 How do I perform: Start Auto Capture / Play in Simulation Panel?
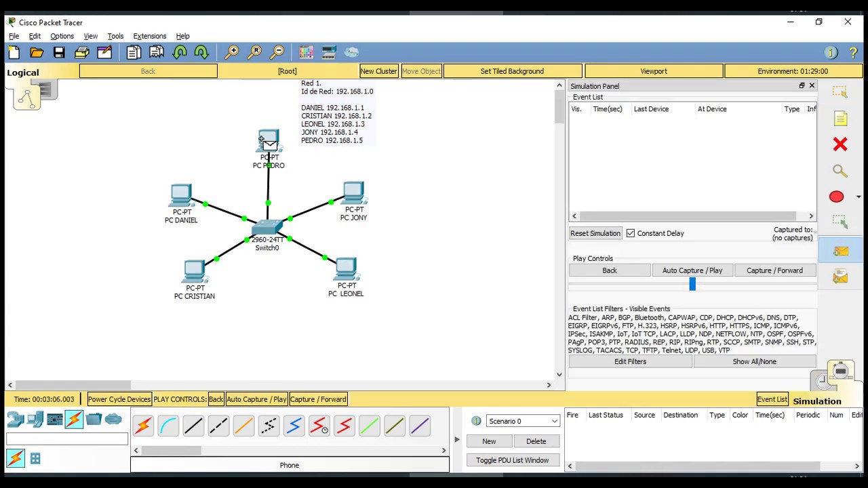click(x=692, y=270)
